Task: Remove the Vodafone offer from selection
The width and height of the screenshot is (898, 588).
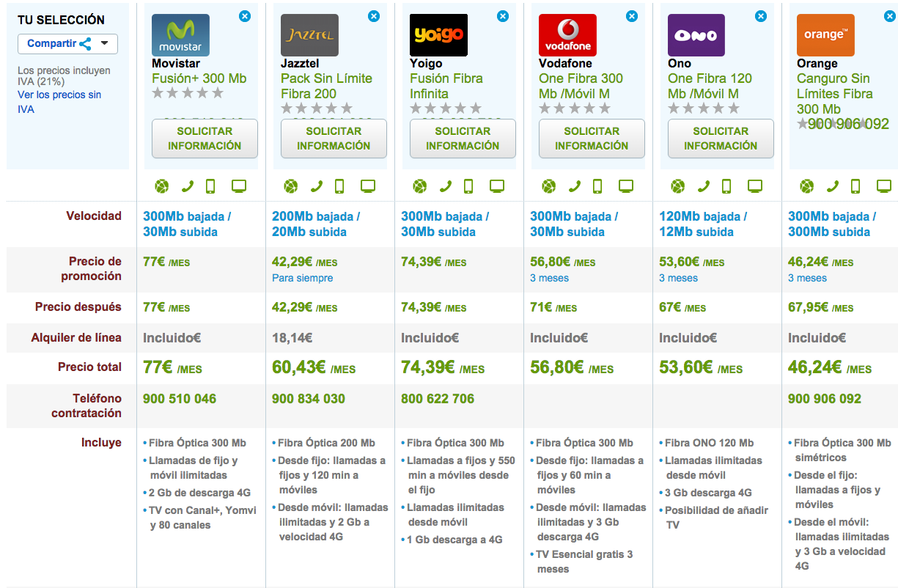Action: coord(632,15)
